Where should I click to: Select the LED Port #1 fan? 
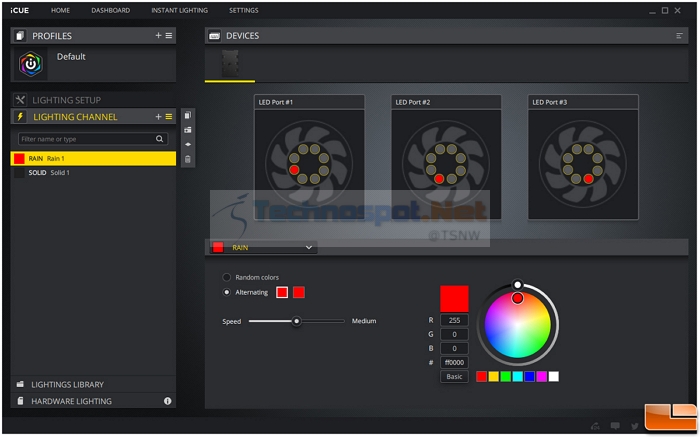coord(309,163)
